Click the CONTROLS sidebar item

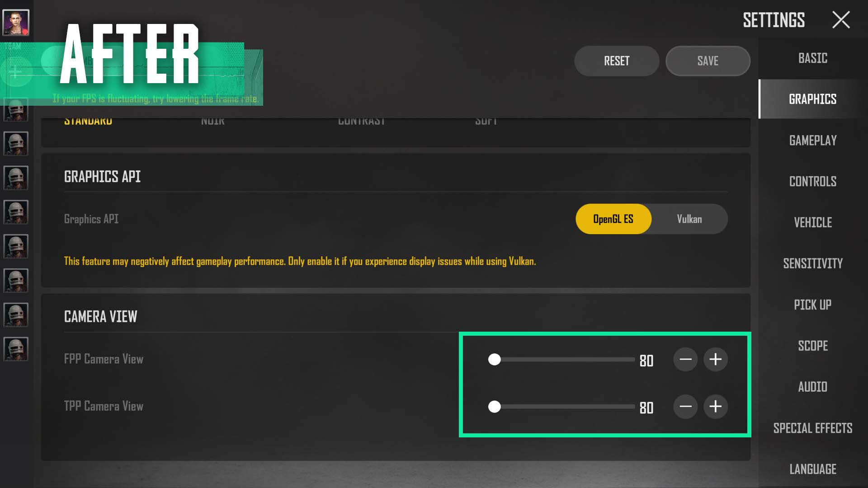tap(813, 181)
